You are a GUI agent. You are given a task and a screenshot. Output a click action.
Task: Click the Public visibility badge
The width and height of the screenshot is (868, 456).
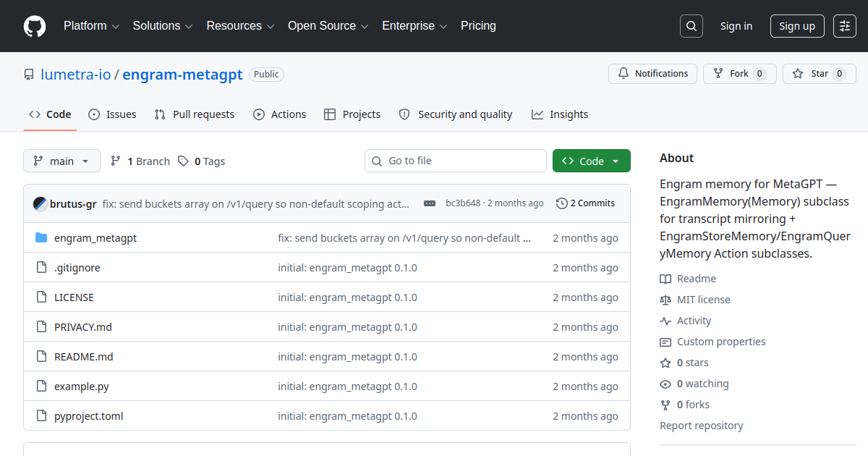pyautogui.click(x=266, y=75)
